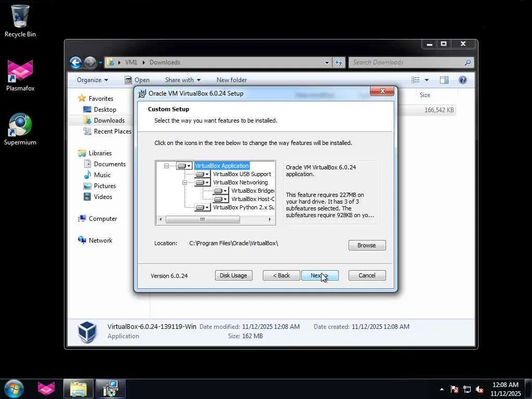Screen dimensions: 532x399
Task: Click the Size column header
Action: (x=425, y=95)
